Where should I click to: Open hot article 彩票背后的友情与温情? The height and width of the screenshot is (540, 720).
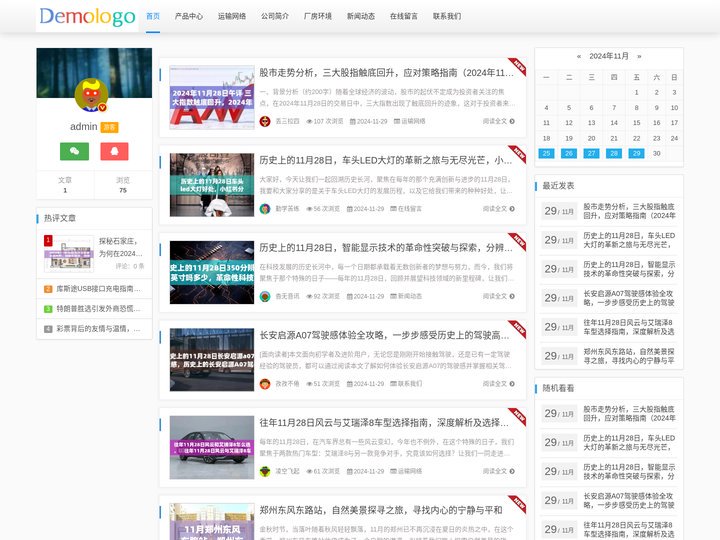[x=98, y=329]
